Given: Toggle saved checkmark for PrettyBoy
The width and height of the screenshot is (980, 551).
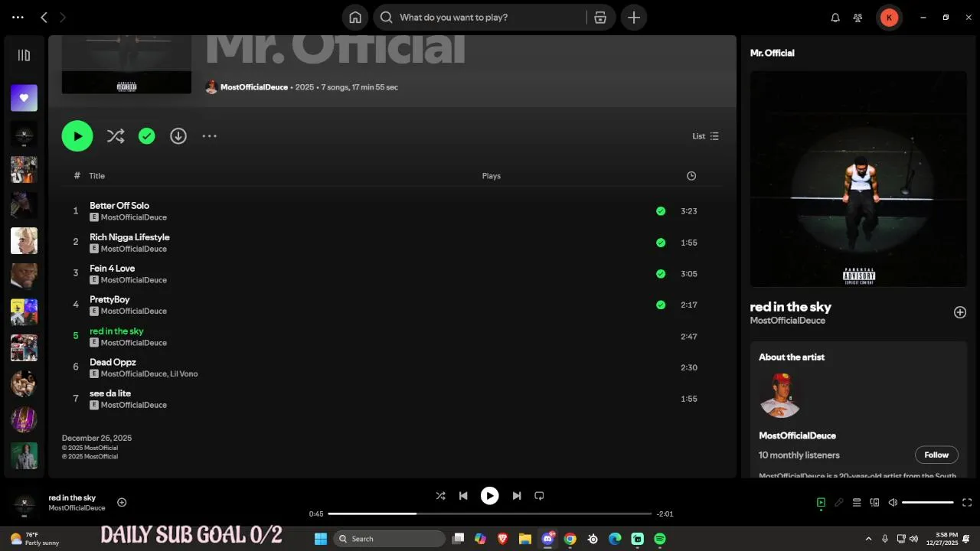Looking at the screenshot, I should [x=661, y=305].
